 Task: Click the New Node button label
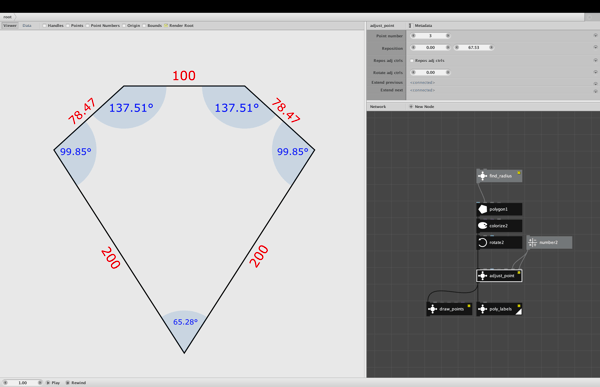[424, 106]
